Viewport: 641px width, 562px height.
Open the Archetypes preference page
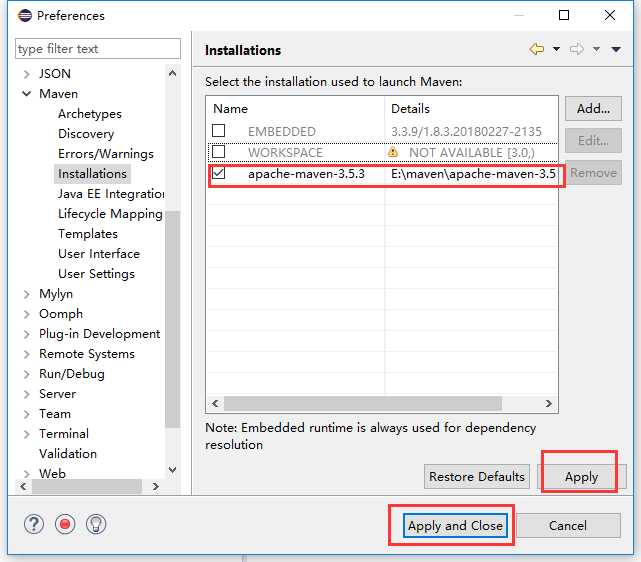pos(90,114)
